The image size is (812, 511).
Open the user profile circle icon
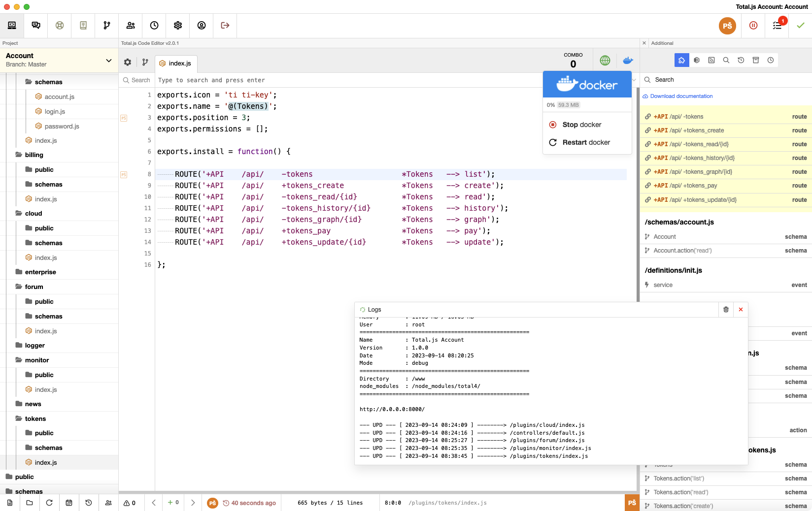click(x=202, y=26)
